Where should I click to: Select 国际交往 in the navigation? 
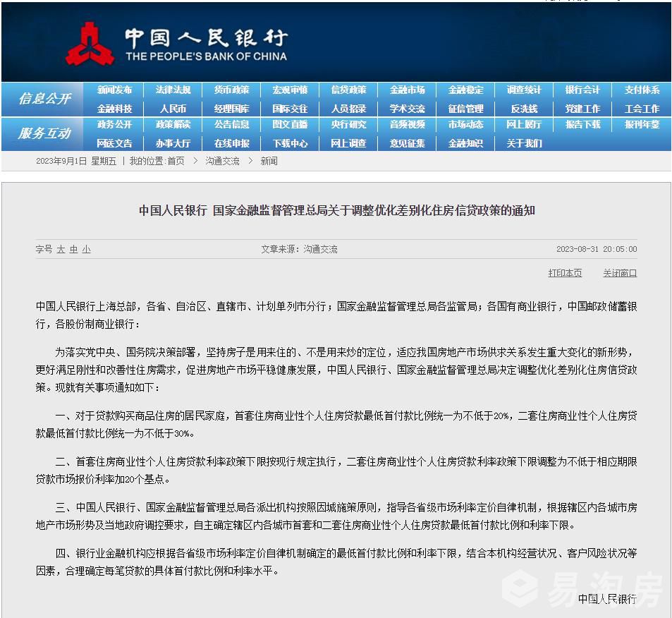point(290,109)
